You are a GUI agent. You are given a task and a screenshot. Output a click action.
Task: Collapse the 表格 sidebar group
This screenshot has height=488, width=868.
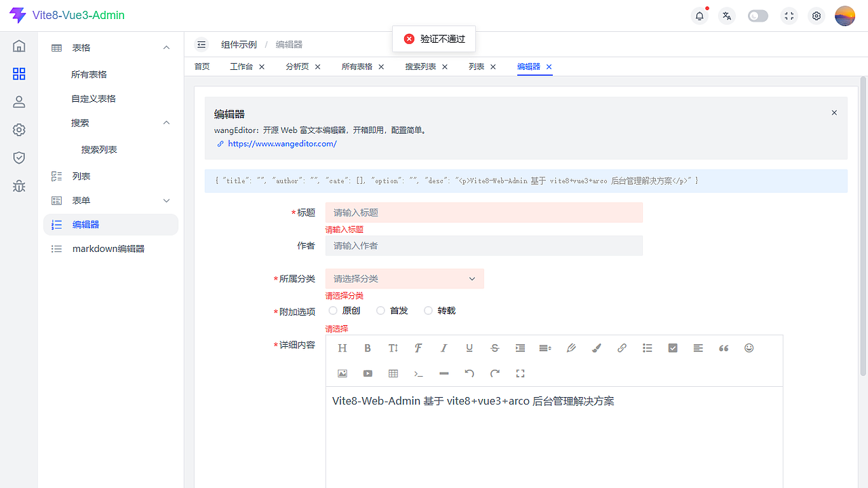click(x=167, y=48)
